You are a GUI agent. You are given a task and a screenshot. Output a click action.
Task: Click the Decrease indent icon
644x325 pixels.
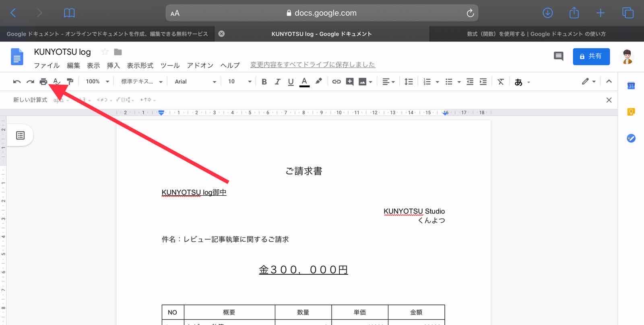coord(470,82)
